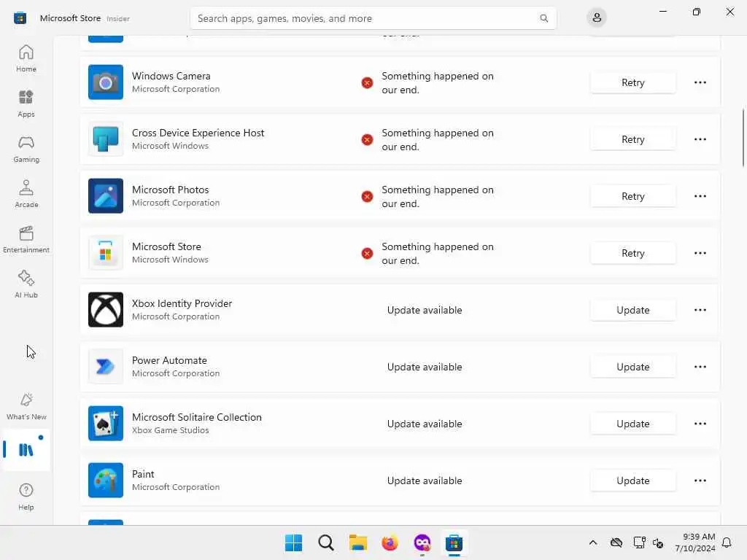Image resolution: width=747 pixels, height=560 pixels.
Task: Click the vertical scrollbar thumb
Action: pos(743,138)
